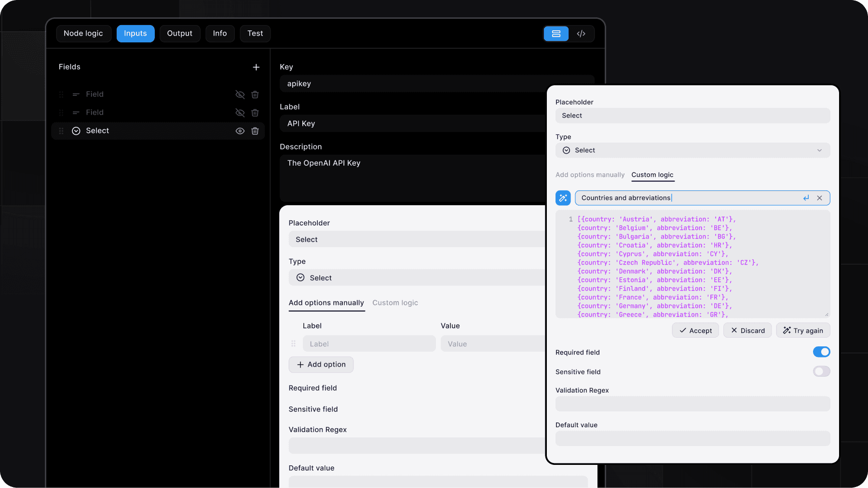The width and height of the screenshot is (868, 488).
Task: Click the Placeholder input in the back panel
Action: (417, 239)
